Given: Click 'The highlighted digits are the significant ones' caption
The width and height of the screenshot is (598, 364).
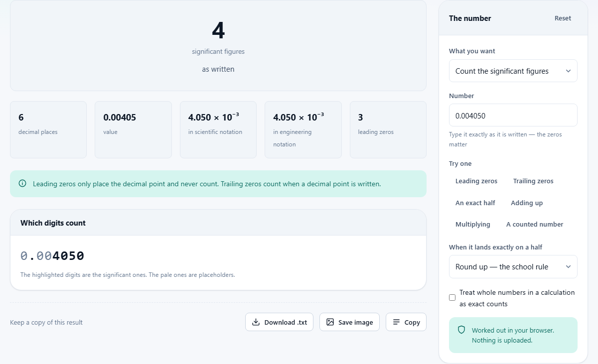Looking at the screenshot, I should [128, 274].
